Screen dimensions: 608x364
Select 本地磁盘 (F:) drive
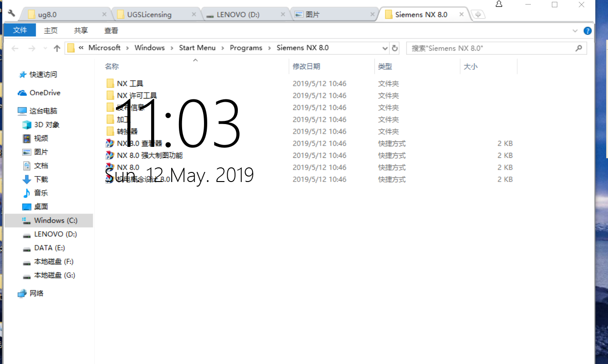54,261
